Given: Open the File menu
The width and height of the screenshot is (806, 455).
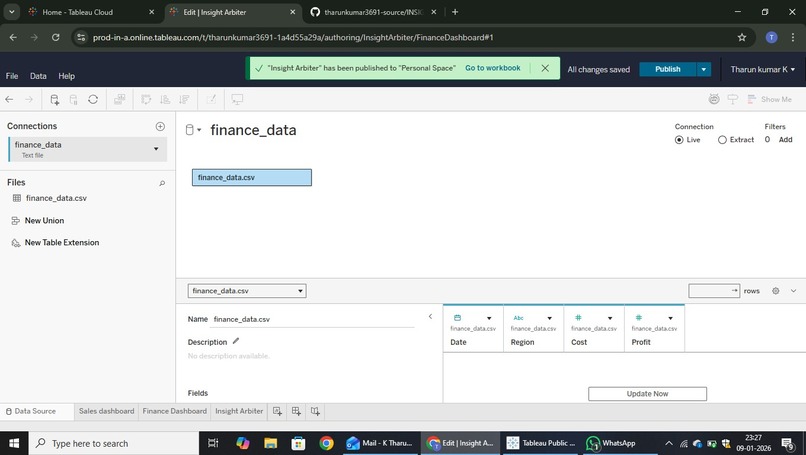Looking at the screenshot, I should [x=12, y=76].
